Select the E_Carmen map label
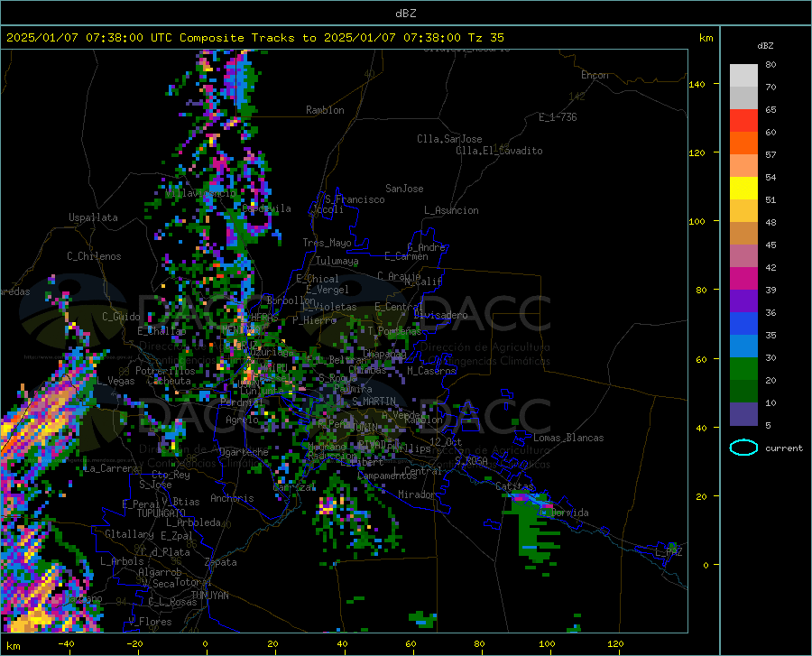Viewport: 812px width, 656px height. (406, 256)
